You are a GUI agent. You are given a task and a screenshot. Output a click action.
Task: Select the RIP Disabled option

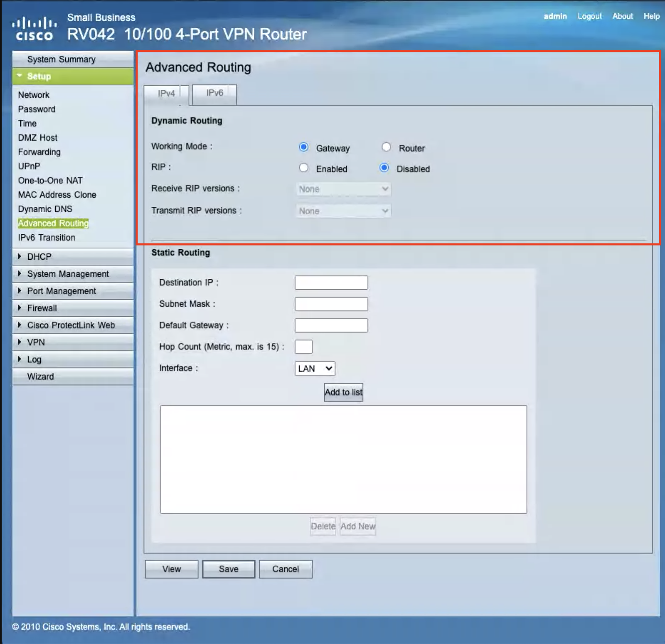pos(384,168)
